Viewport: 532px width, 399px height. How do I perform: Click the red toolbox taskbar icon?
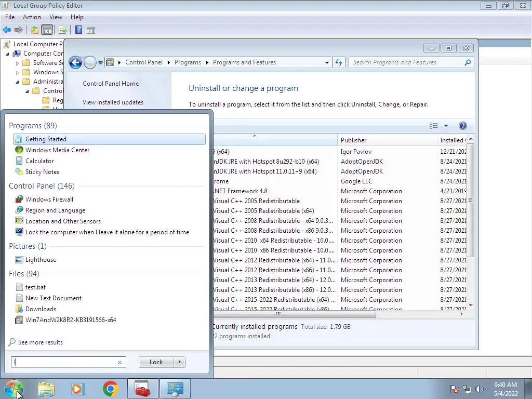point(142,389)
